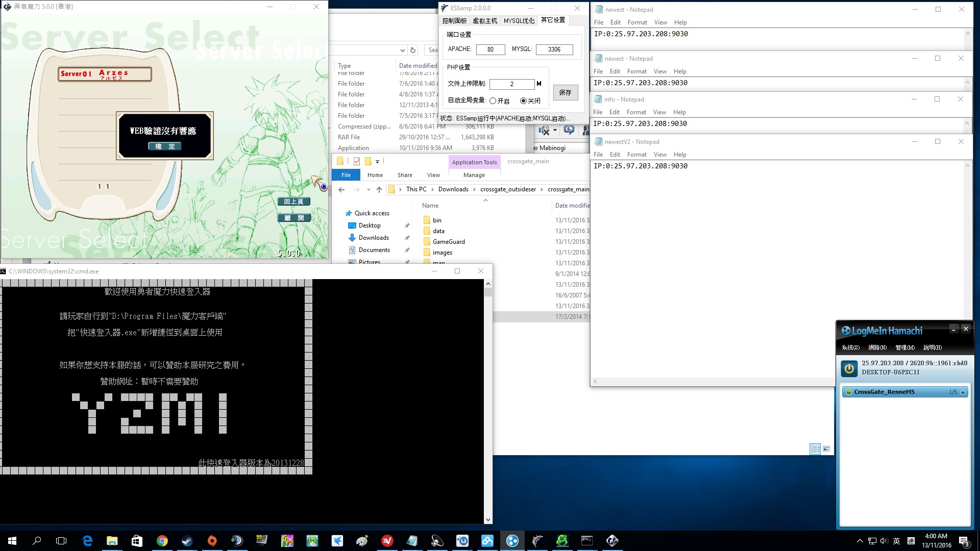Image resolution: width=980 pixels, height=551 pixels.
Task: Open the quick access toolbar customize dropdown
Action: click(x=377, y=161)
